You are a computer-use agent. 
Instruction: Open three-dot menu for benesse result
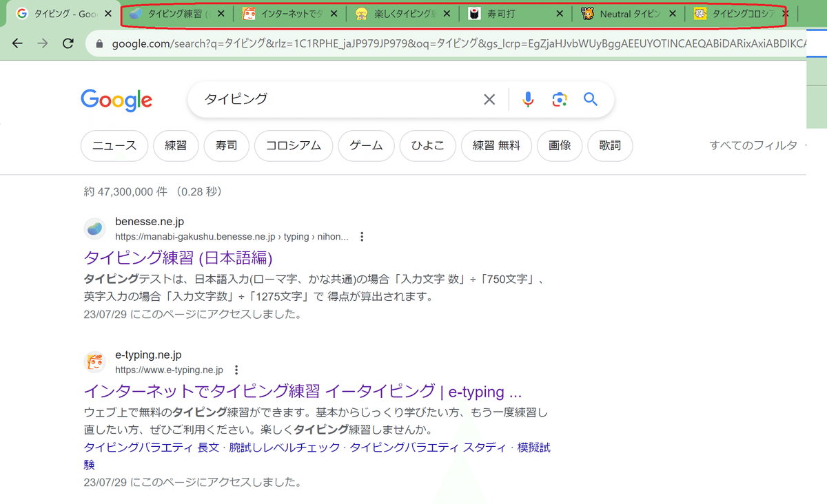coord(362,237)
